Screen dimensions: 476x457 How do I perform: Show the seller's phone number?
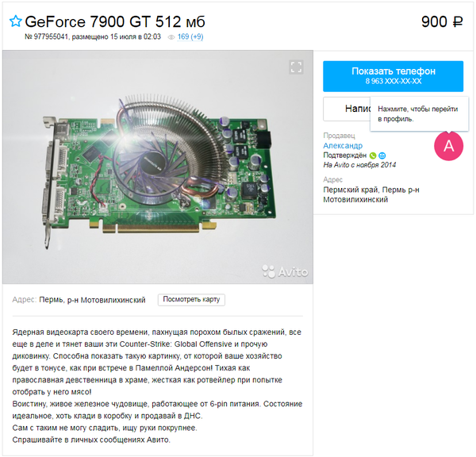(x=393, y=76)
